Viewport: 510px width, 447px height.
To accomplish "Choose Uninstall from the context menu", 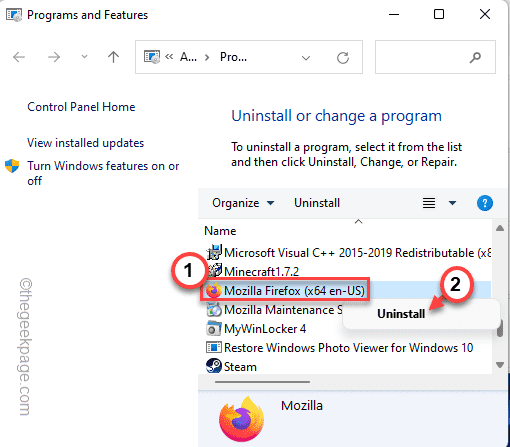I will pyautogui.click(x=401, y=314).
